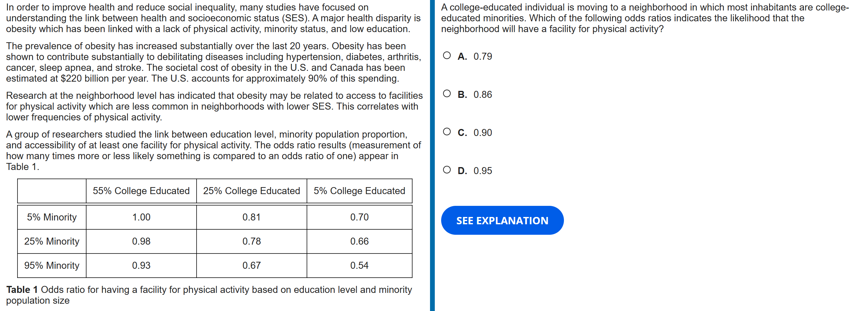Viewport: 868px width, 311px height.
Task: Click the 55% College Educated column header
Action: pos(141,191)
